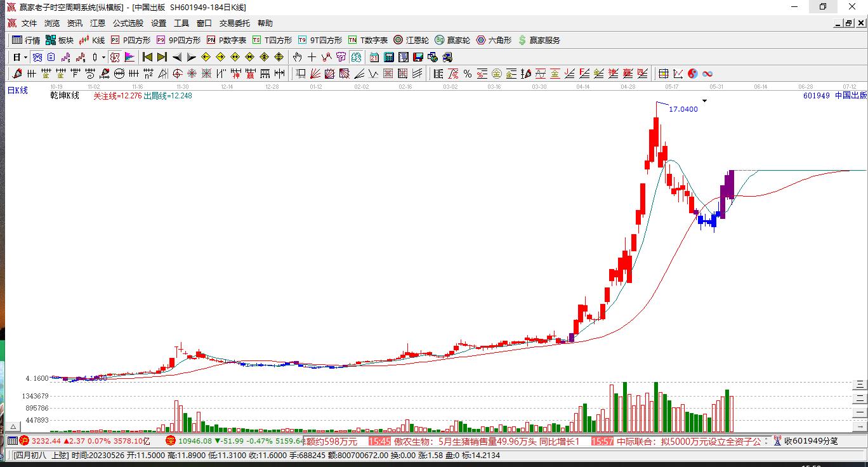Click the red circular target icon
Screen dimensions: 868x467
(x=178, y=74)
